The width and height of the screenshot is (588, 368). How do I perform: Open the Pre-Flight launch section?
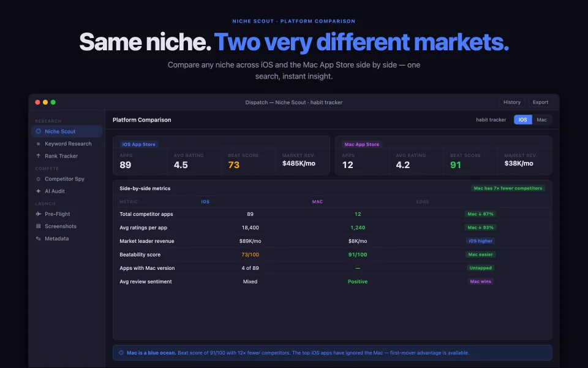pyautogui.click(x=67, y=214)
